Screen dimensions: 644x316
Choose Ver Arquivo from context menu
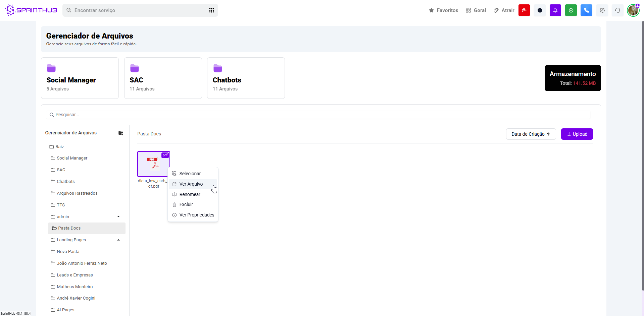(191, 184)
